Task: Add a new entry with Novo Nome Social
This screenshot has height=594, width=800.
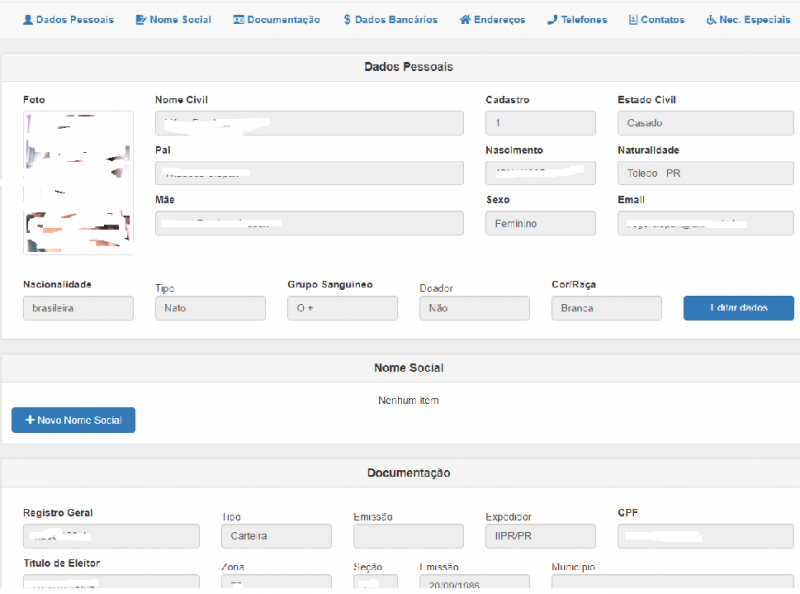Action: coord(73,420)
